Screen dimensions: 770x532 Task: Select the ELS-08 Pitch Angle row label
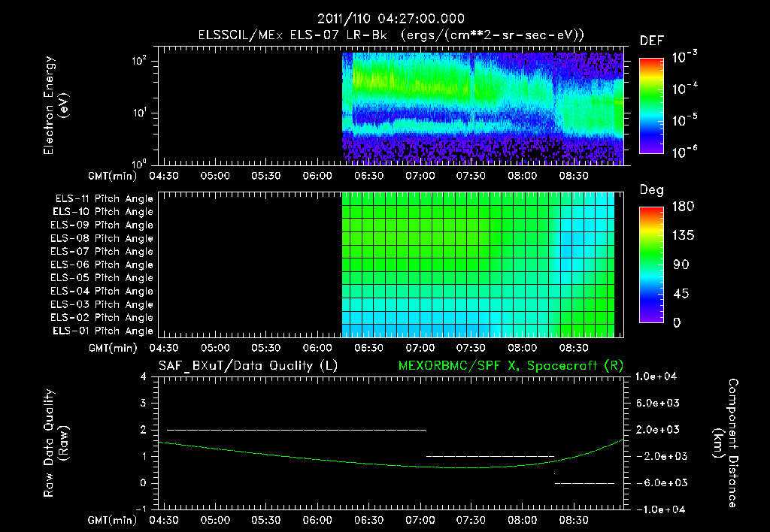pyautogui.click(x=102, y=238)
